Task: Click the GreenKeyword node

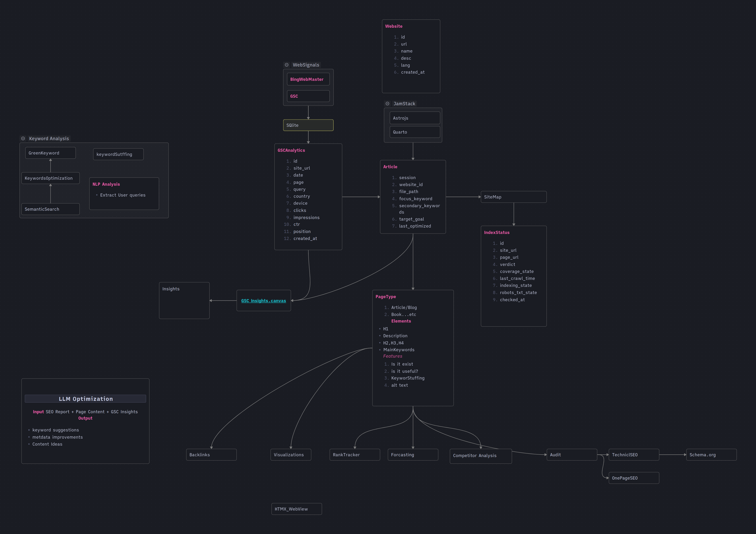Action: 50,153
